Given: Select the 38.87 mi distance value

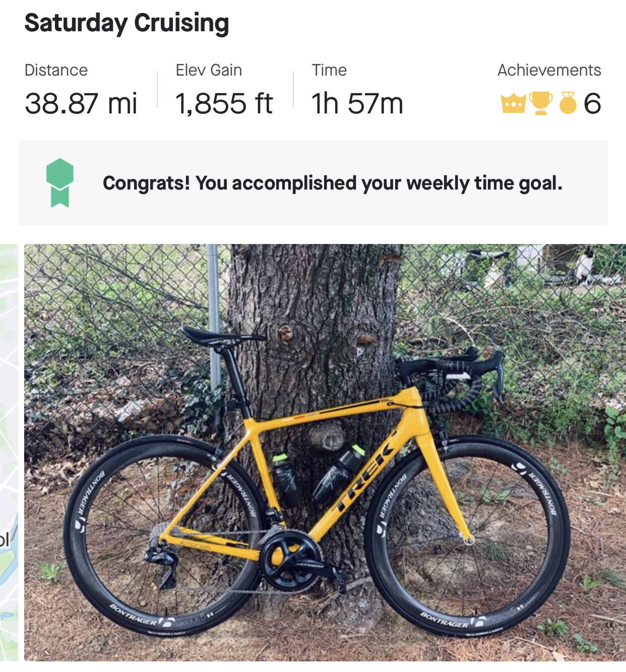Looking at the screenshot, I should [x=81, y=103].
